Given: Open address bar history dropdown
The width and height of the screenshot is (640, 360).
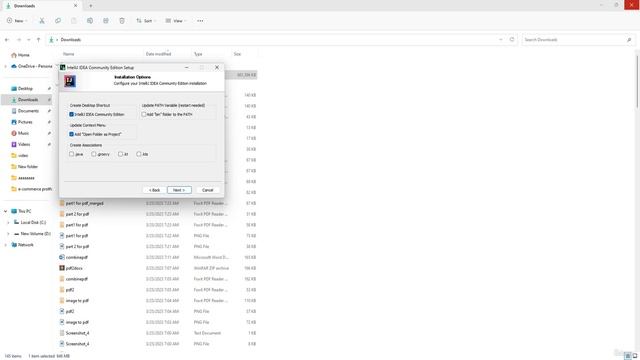Looking at the screenshot, I should (500, 40).
